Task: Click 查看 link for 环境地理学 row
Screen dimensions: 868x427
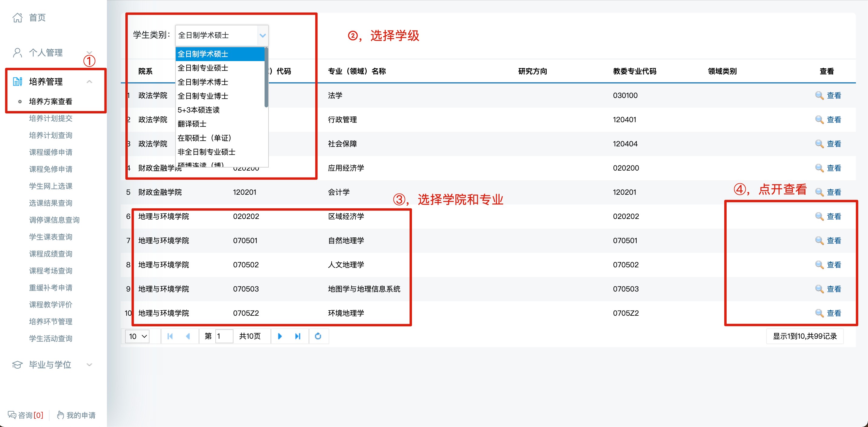Action: click(834, 313)
